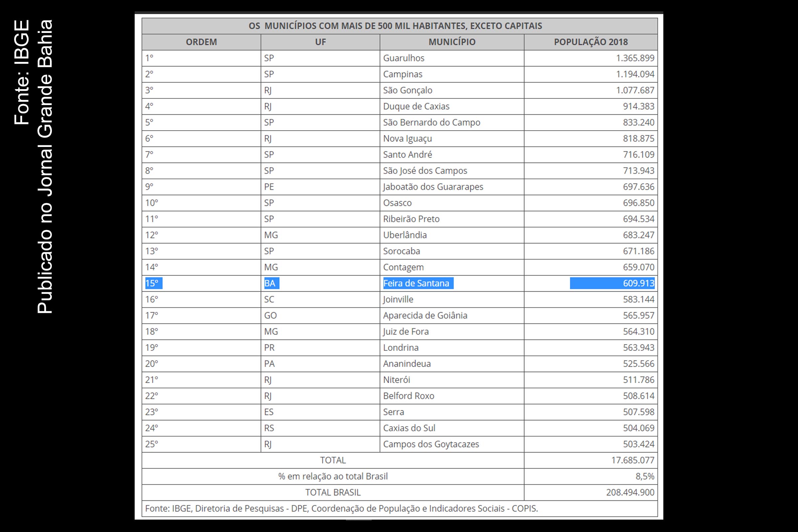Select the Guarulhos municipality cell
Viewport: 798px width, 532px height.
click(x=452, y=58)
